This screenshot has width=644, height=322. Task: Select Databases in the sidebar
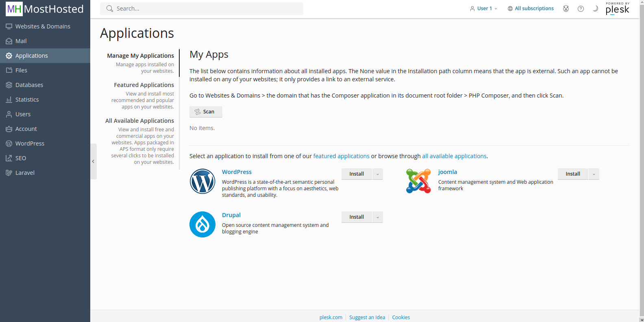pos(45,85)
